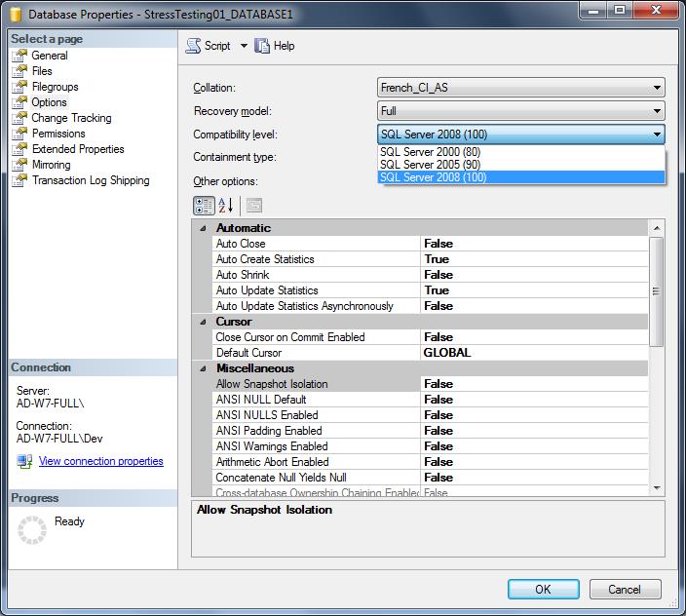Image resolution: width=686 pixels, height=616 pixels.
Task: Open the Recovery model combo box
Action: pos(520,111)
